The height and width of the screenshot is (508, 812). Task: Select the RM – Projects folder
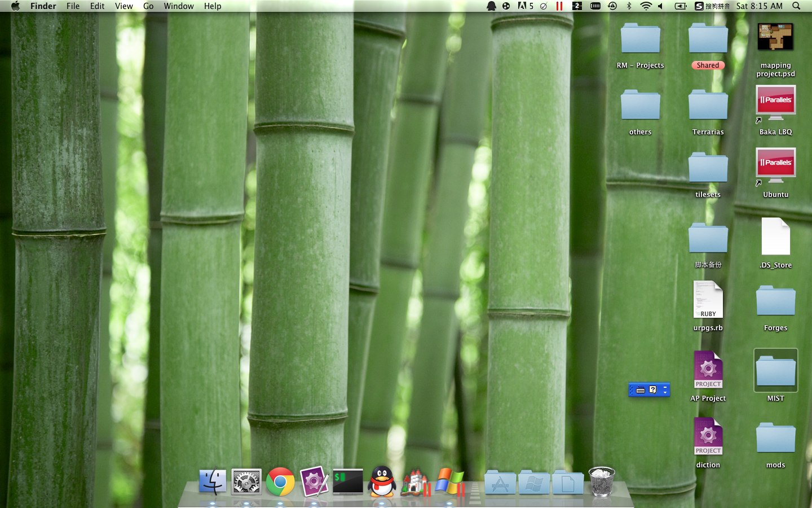click(x=641, y=38)
